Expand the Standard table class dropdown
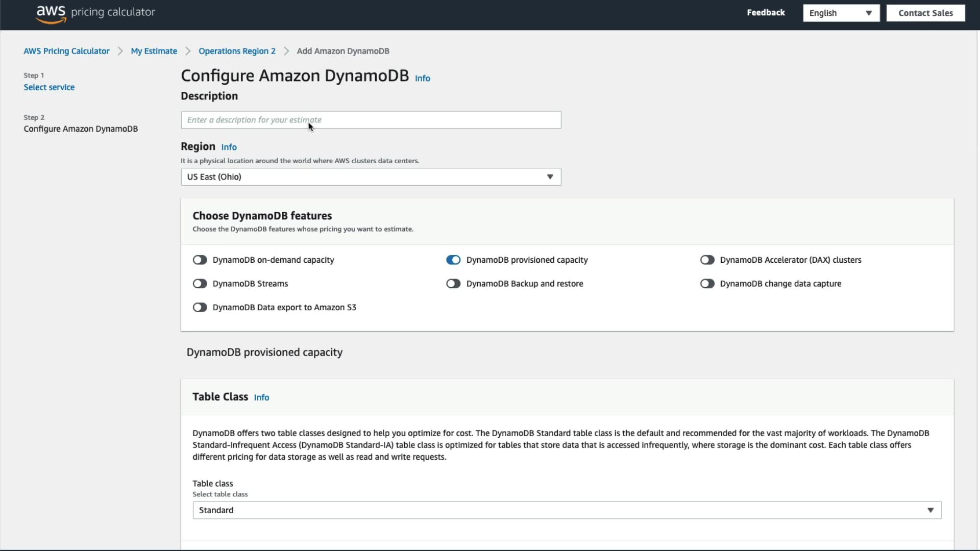 (567, 510)
